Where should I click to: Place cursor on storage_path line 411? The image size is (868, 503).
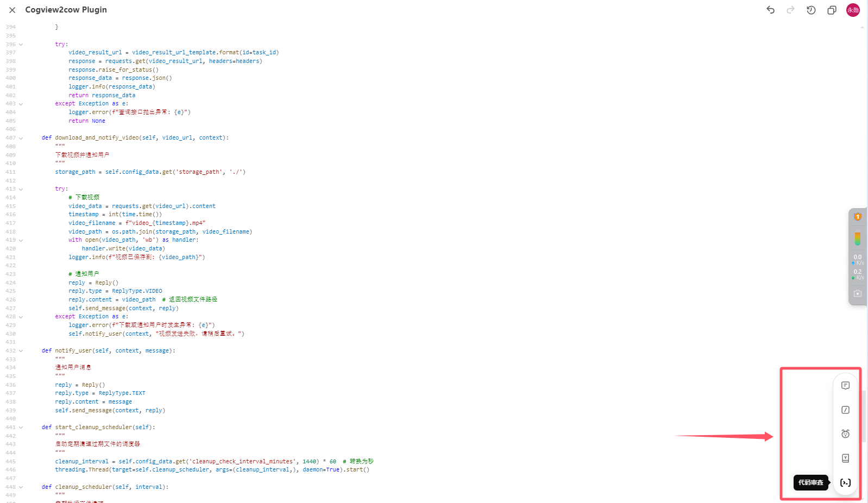[x=150, y=172]
